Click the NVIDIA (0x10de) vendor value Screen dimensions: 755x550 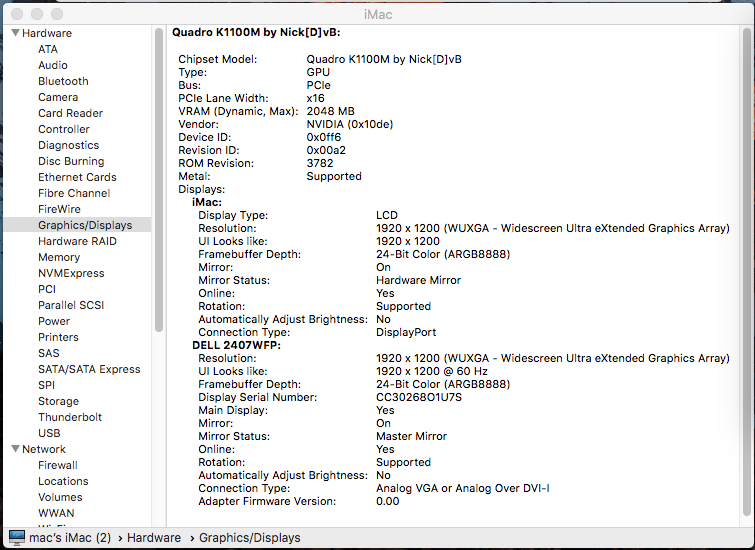click(x=350, y=124)
